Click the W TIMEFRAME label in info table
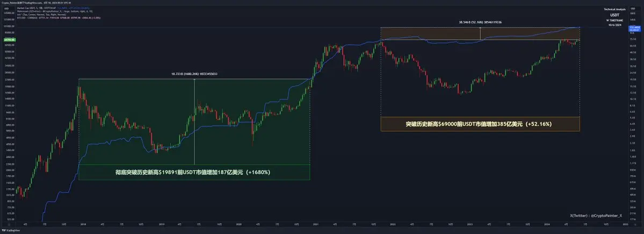This screenshot has height=234, width=644. tap(615, 20)
